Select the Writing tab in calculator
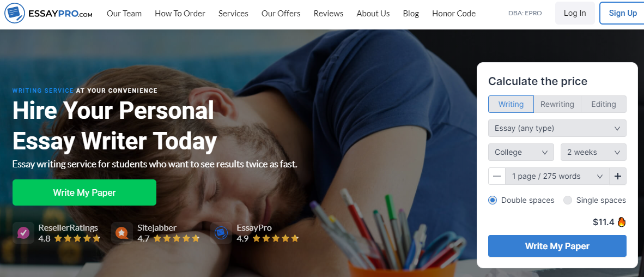 tap(511, 104)
